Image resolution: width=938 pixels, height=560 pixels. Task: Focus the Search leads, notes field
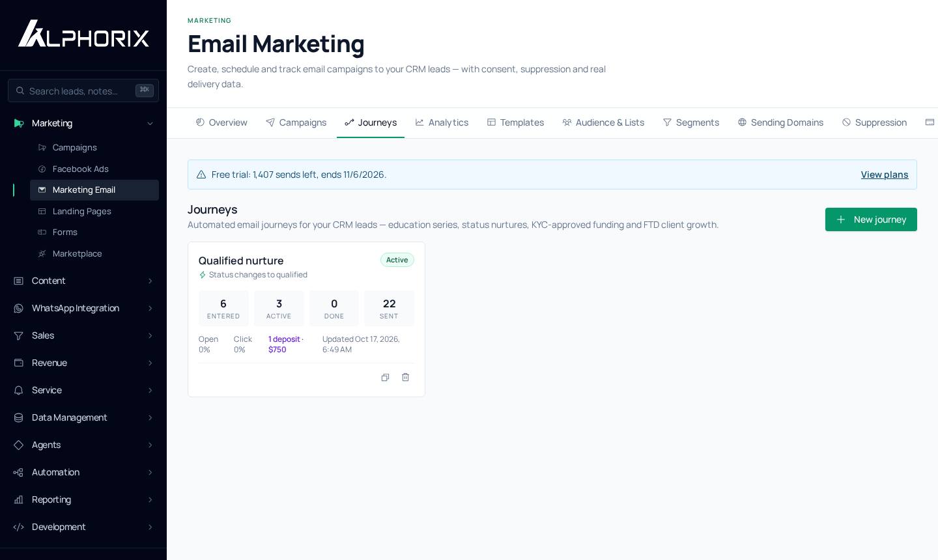83,91
